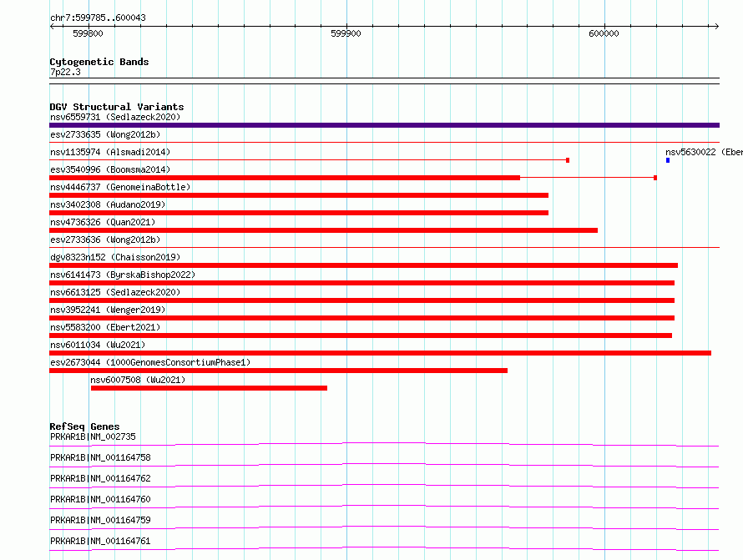Select the esv2673044 red variant bar
743x560 pixels.
tap(278, 371)
